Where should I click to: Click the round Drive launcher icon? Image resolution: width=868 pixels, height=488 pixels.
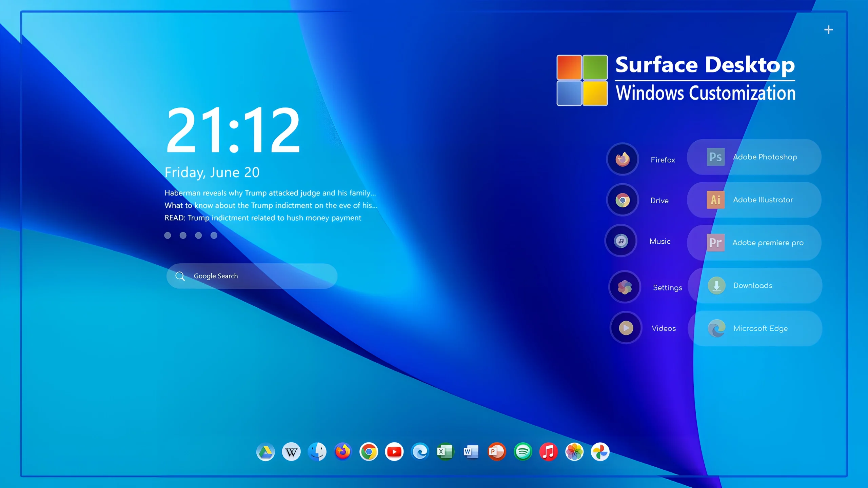coord(623,200)
